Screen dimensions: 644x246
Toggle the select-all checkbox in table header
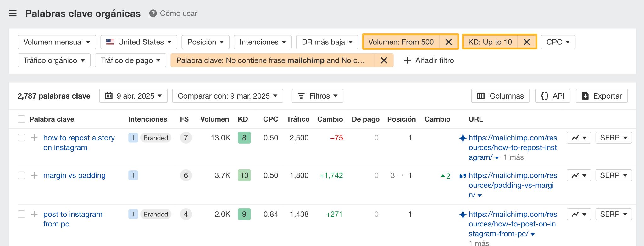pyautogui.click(x=21, y=119)
